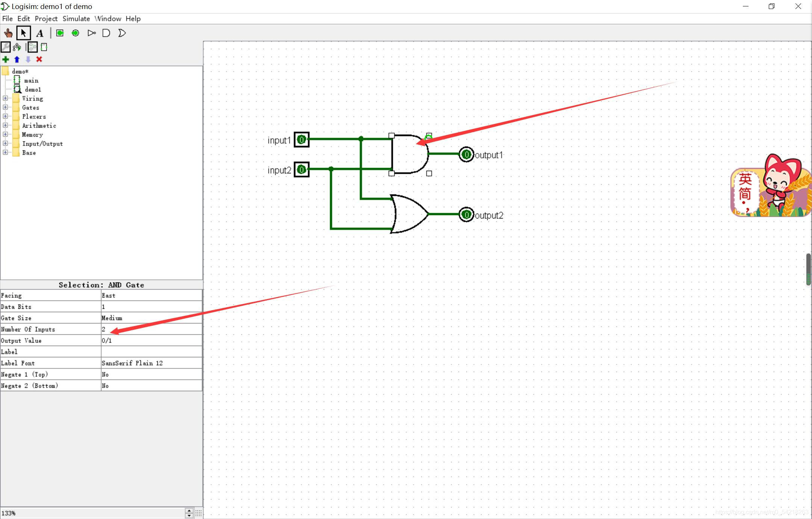Expand the Gates library folder
Image resolution: width=812 pixels, height=519 pixels.
tap(5, 107)
